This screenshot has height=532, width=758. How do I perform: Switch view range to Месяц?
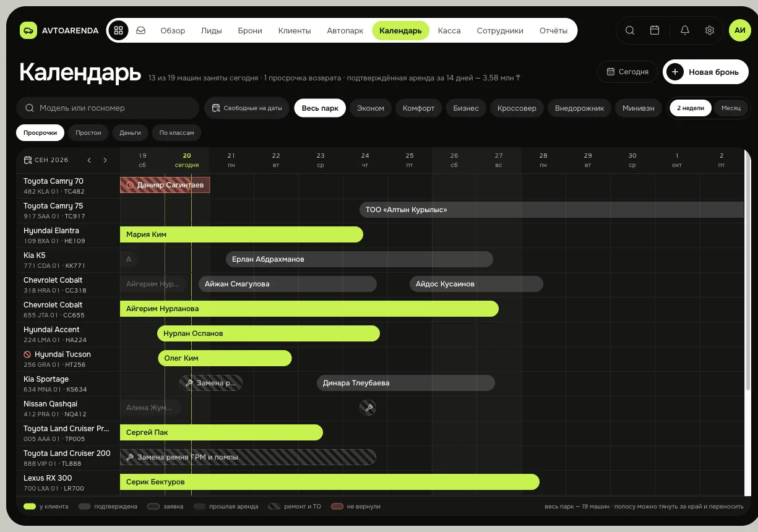click(731, 108)
